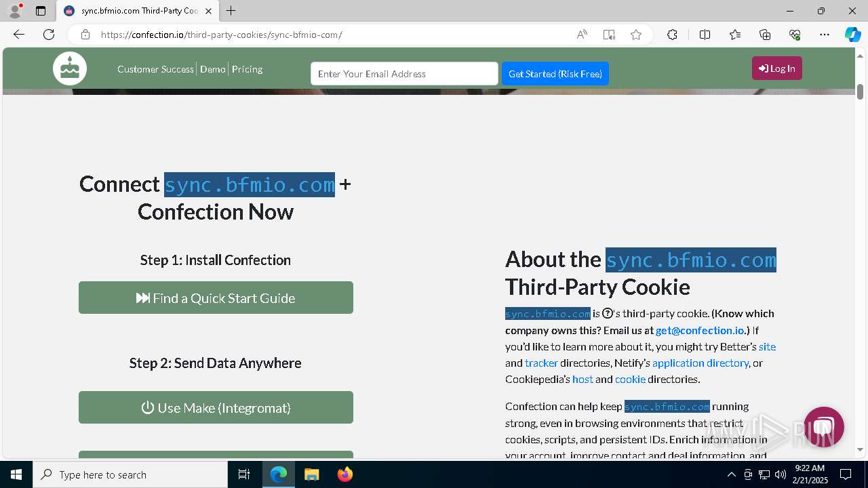This screenshot has width=868, height=488.
Task: Click Type here to search box
Action: (x=130, y=474)
